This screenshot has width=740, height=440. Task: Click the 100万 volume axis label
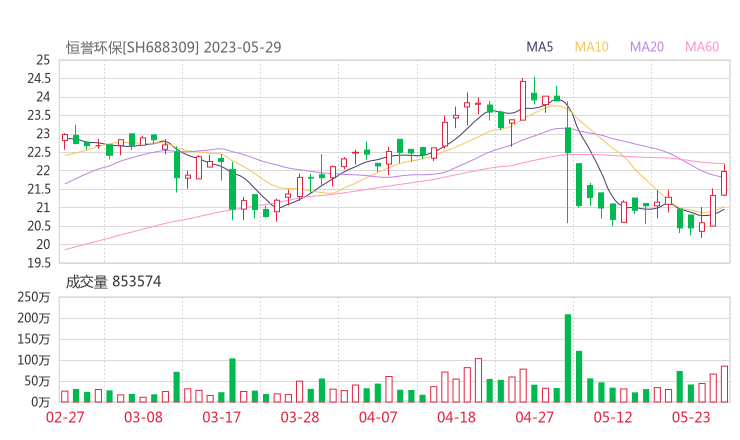[x=34, y=360]
